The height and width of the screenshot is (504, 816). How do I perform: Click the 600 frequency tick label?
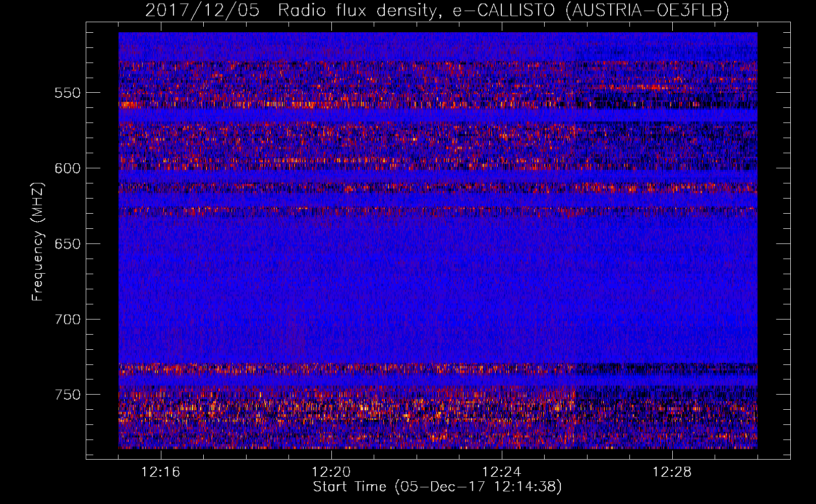click(x=68, y=168)
